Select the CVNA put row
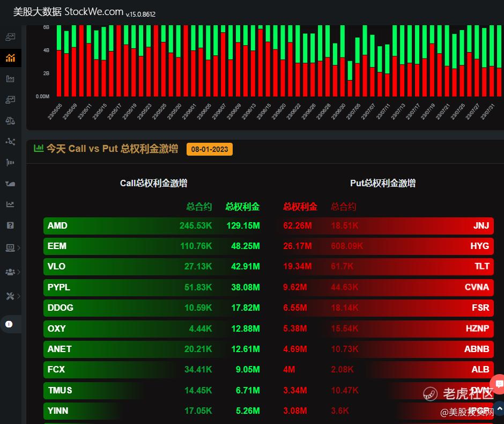The height and width of the screenshot is (424, 504). pos(388,287)
